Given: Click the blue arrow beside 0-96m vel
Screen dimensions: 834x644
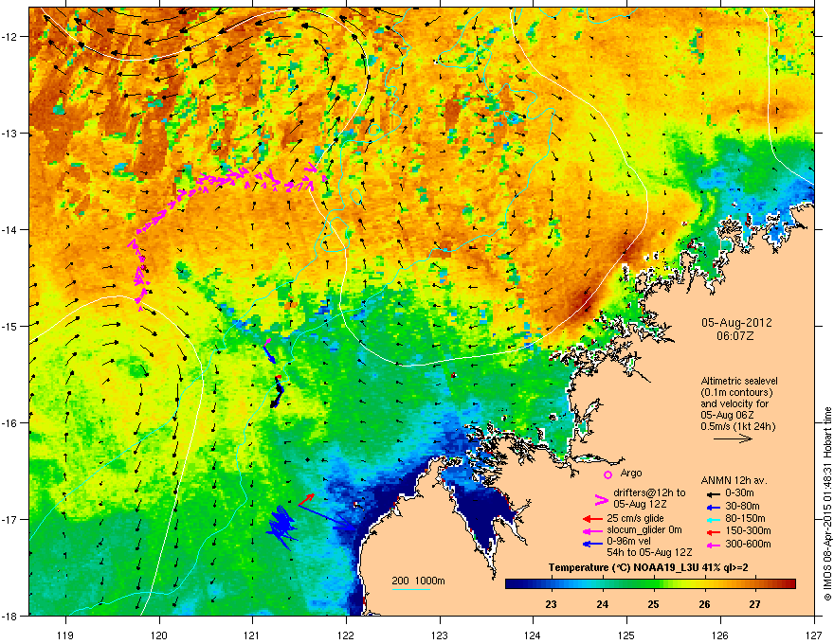Looking at the screenshot, I should click(x=592, y=544).
